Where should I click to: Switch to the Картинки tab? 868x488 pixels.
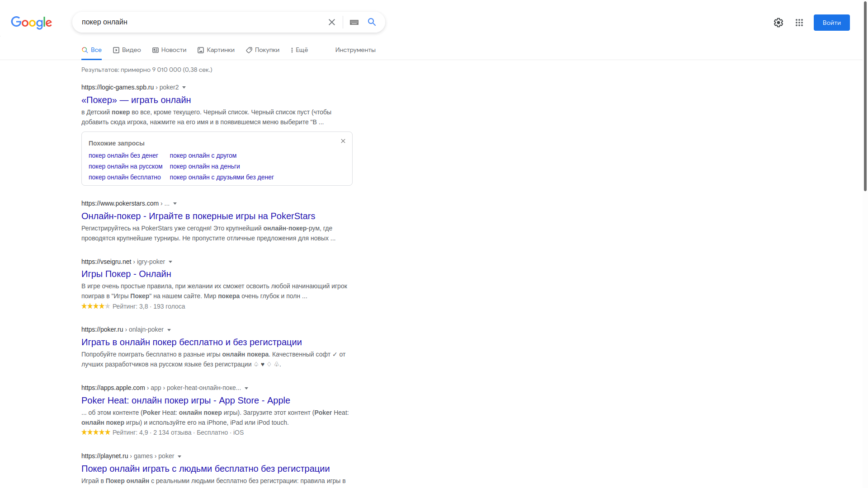(x=216, y=50)
